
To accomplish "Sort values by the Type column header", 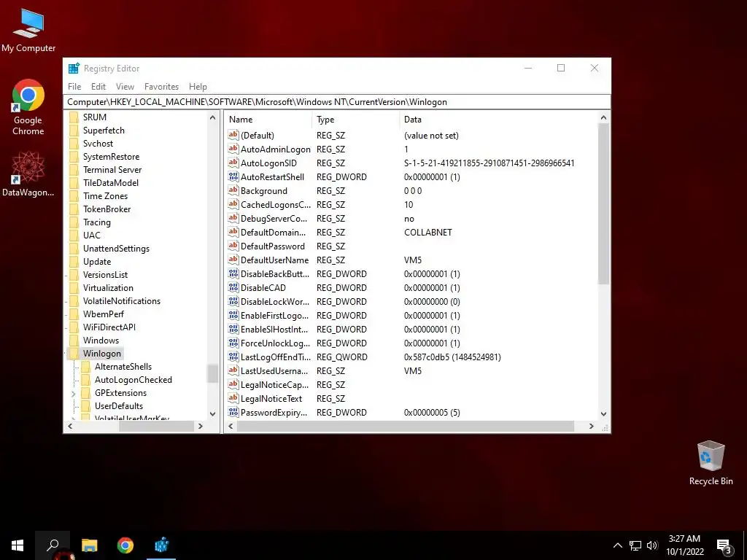I will point(356,120).
